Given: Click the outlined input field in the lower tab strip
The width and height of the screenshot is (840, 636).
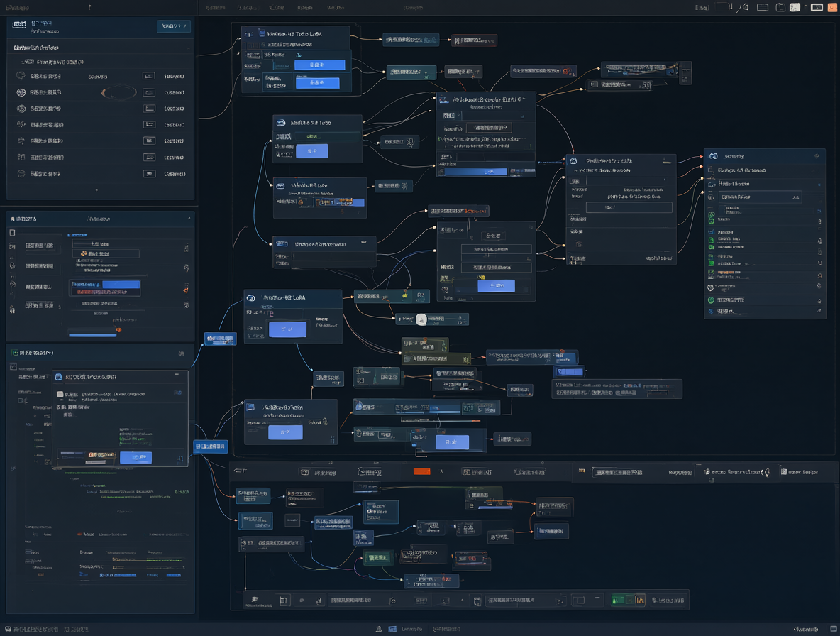Looking at the screenshot, I should [617, 472].
